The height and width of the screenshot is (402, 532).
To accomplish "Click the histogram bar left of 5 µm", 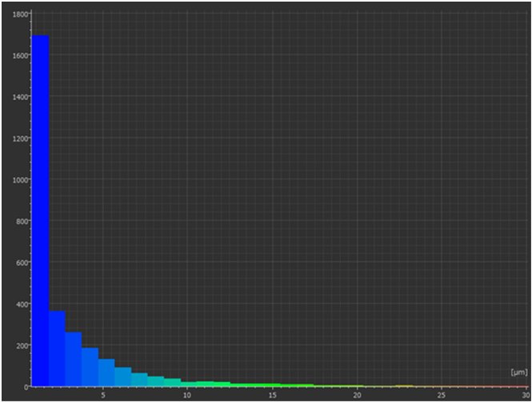I will (106, 372).
